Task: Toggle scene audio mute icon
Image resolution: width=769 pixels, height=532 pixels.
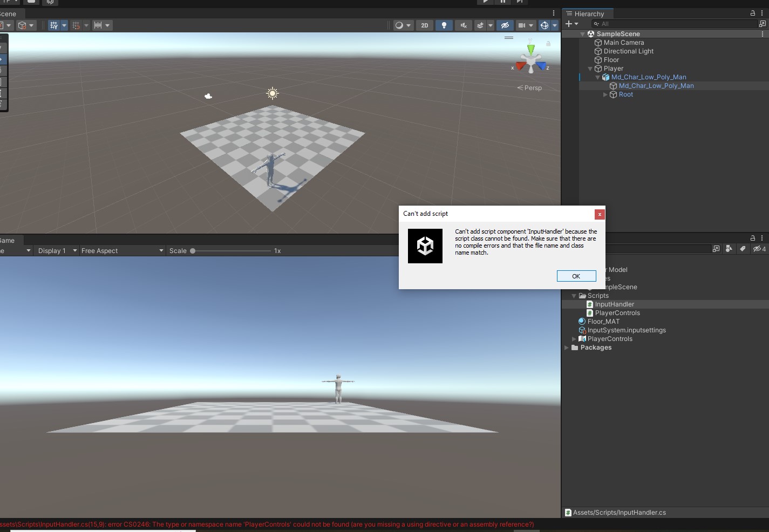Action: pos(464,25)
